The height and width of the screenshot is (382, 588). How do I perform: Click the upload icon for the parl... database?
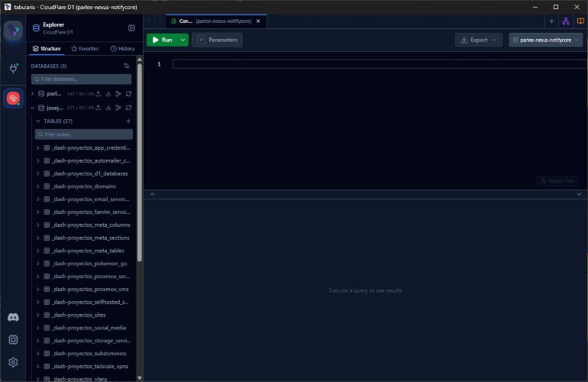point(99,94)
